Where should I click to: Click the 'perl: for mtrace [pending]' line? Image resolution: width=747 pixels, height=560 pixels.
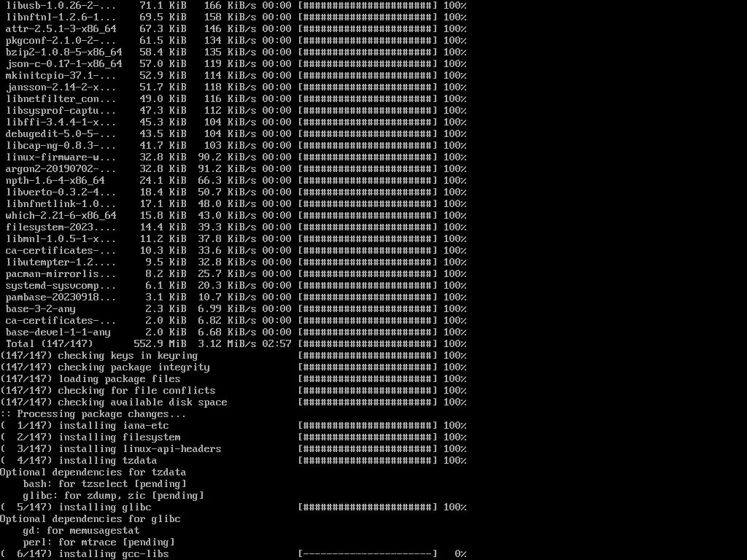coord(99,542)
